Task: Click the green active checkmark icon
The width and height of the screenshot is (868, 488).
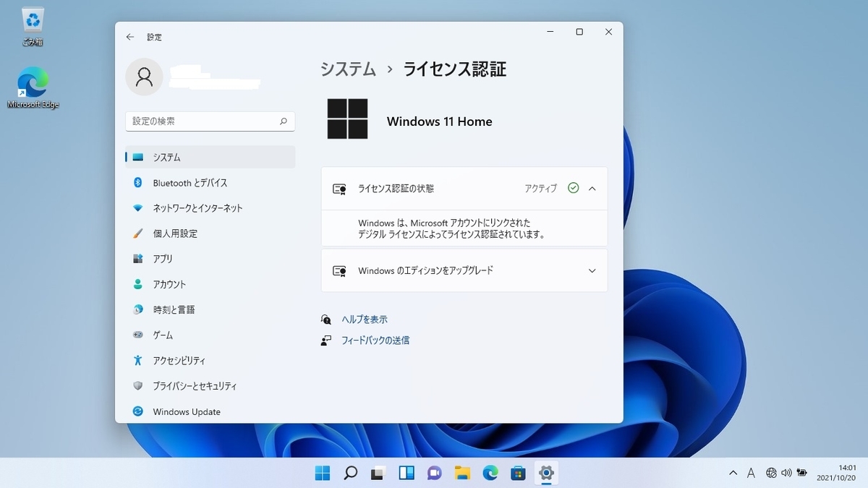Action: tap(574, 188)
